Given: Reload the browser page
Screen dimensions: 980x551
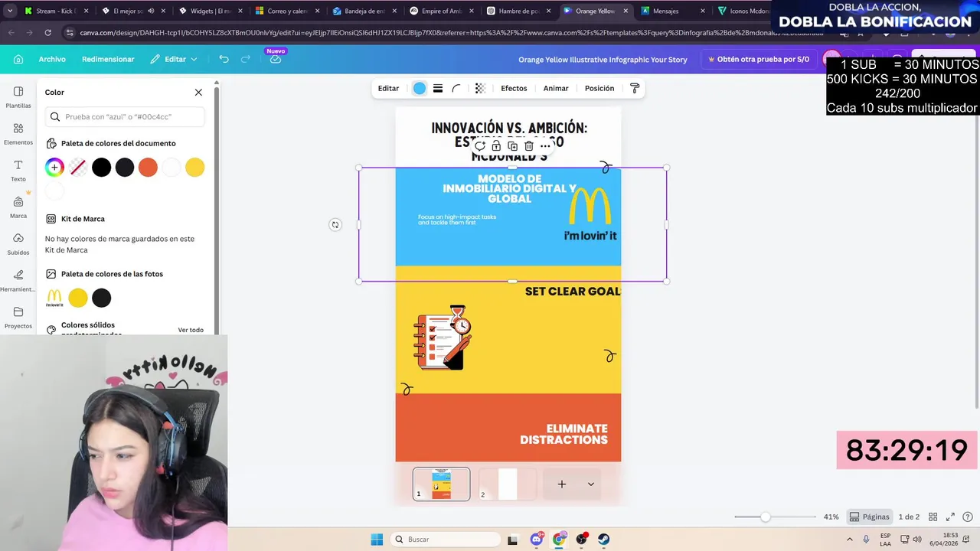Looking at the screenshot, I should coord(47,33).
